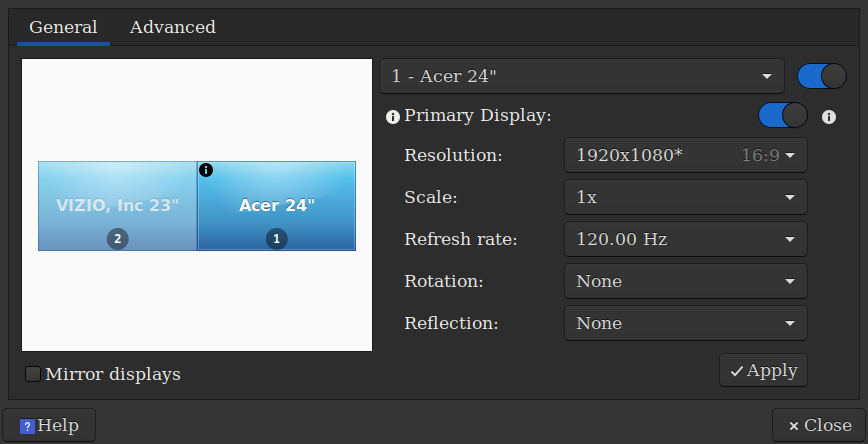Switch to the Advanced tab
Viewport: 868px width, 444px height.
tap(173, 27)
